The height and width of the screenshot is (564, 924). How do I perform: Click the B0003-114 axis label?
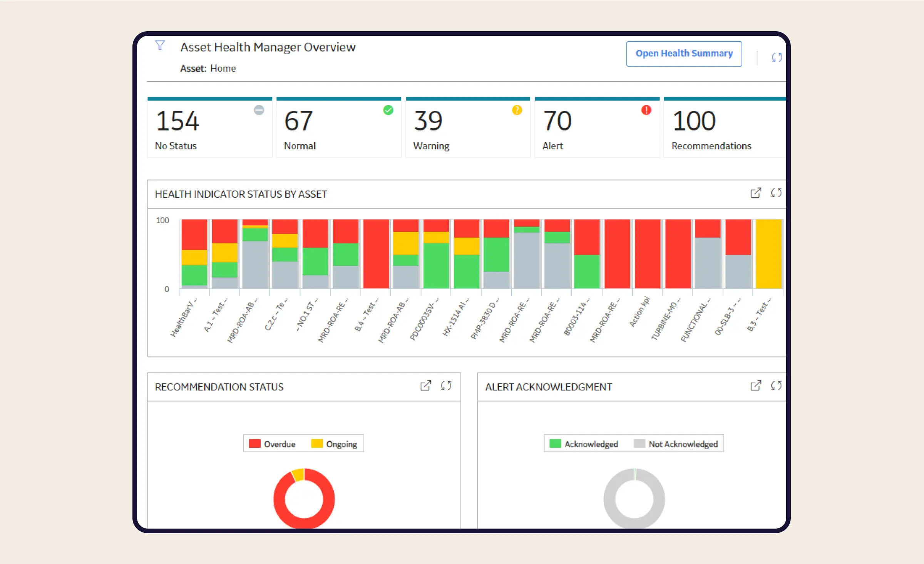[x=576, y=316]
